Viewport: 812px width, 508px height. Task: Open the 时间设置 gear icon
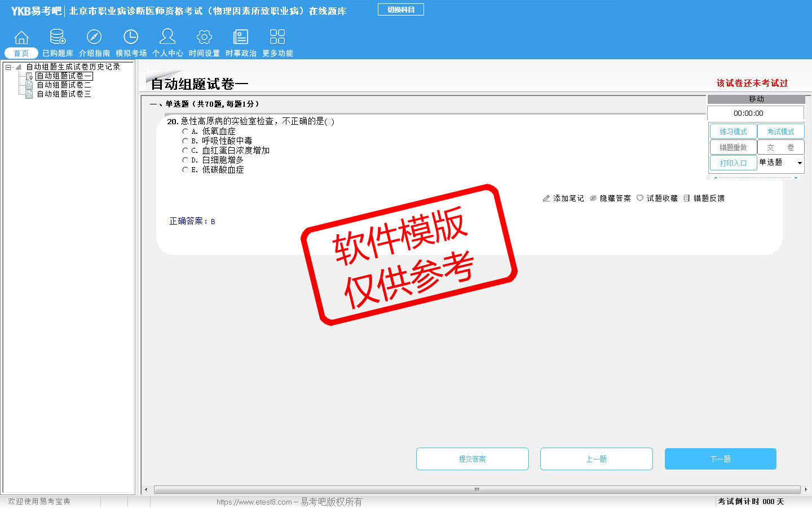(204, 37)
